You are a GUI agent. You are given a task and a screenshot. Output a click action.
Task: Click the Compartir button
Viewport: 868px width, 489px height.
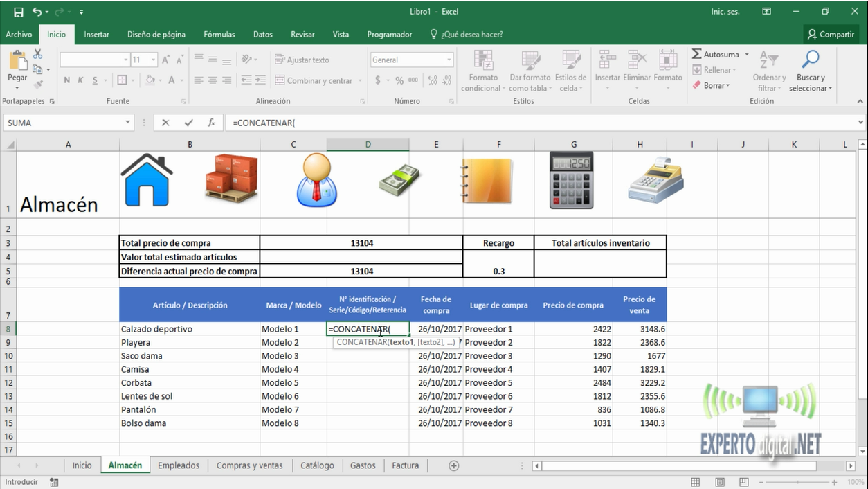click(x=831, y=34)
